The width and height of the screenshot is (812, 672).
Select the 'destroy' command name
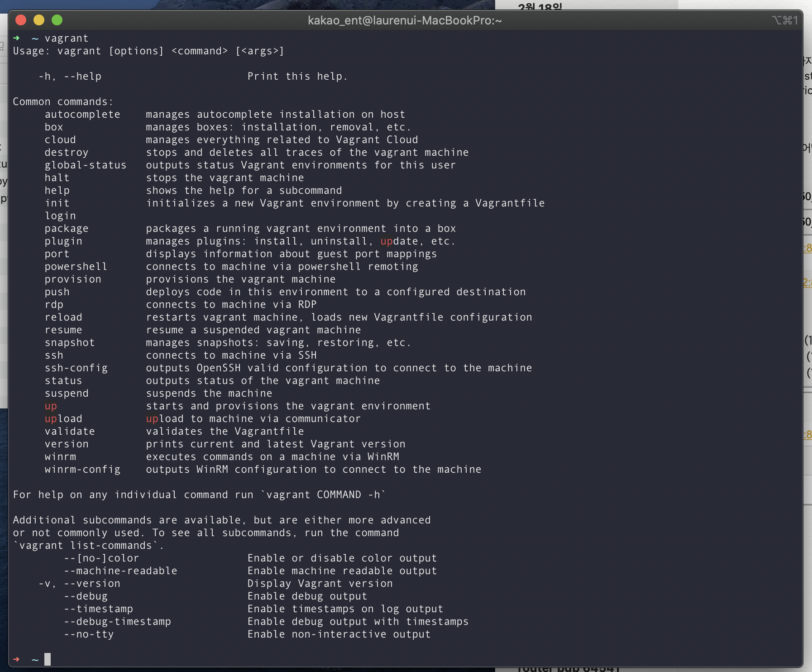point(67,153)
